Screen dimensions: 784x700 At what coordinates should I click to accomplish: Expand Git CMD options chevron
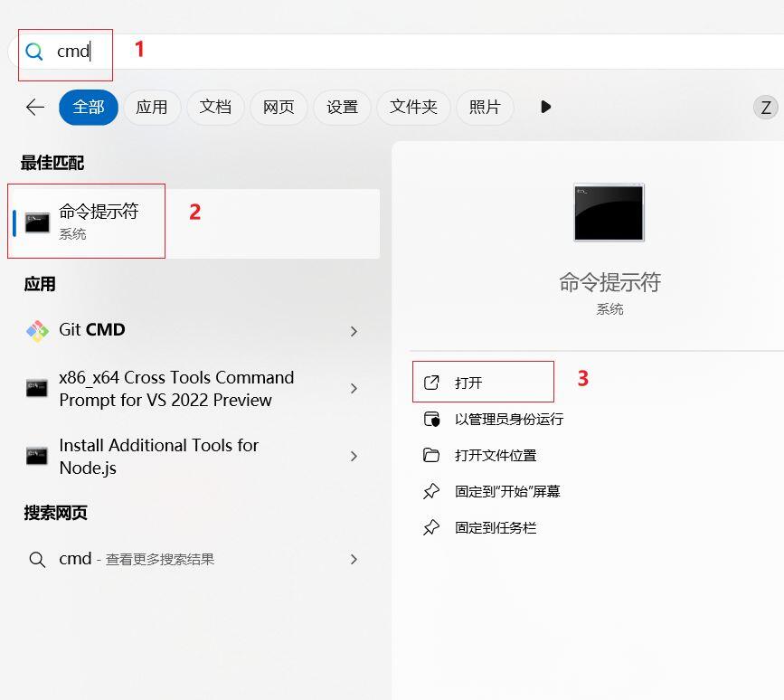[354, 331]
